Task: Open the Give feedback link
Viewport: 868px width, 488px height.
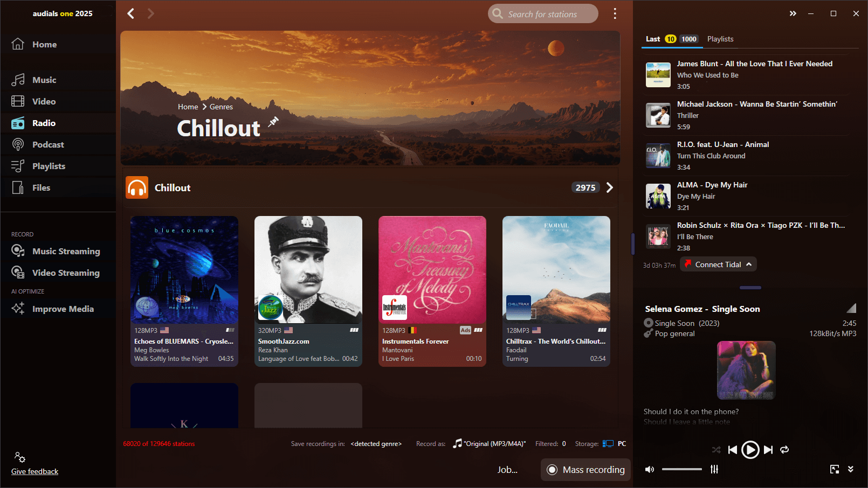Action: [x=35, y=471]
